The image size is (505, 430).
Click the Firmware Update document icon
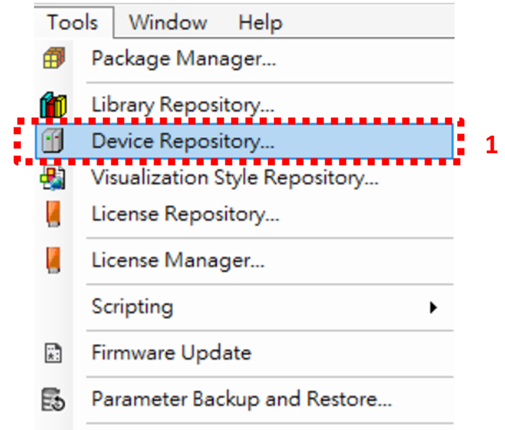point(53,353)
